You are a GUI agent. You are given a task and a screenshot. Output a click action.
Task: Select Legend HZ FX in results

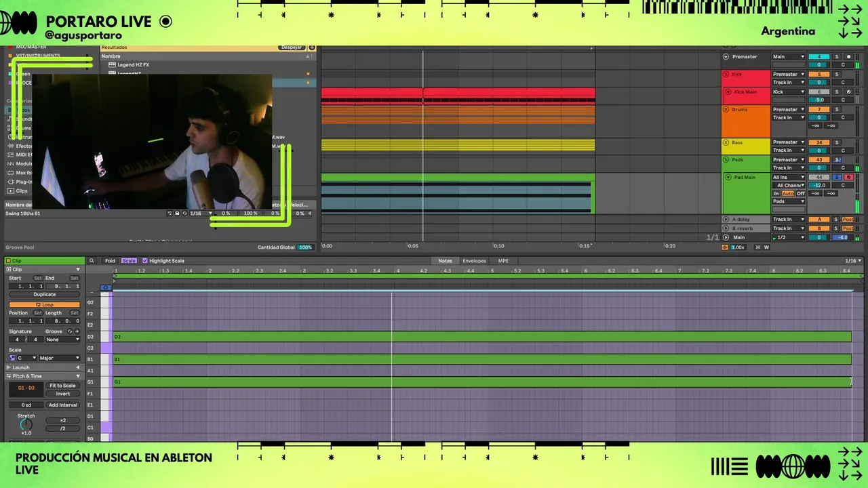click(134, 65)
